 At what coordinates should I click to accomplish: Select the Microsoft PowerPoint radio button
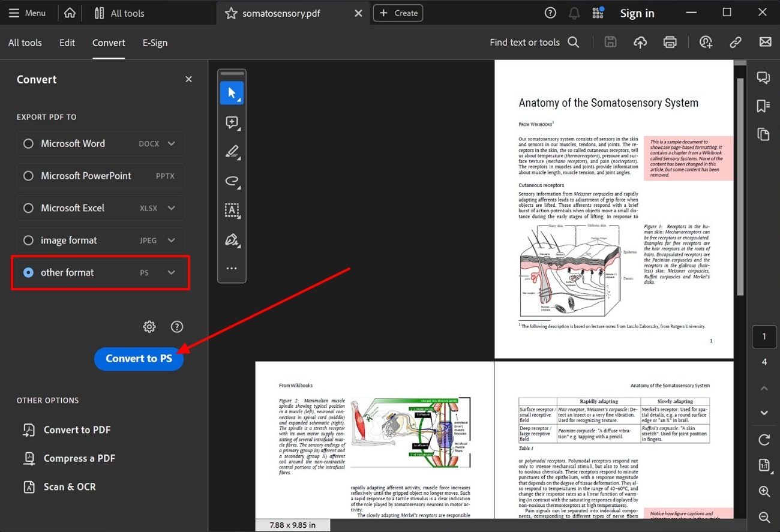(28, 176)
